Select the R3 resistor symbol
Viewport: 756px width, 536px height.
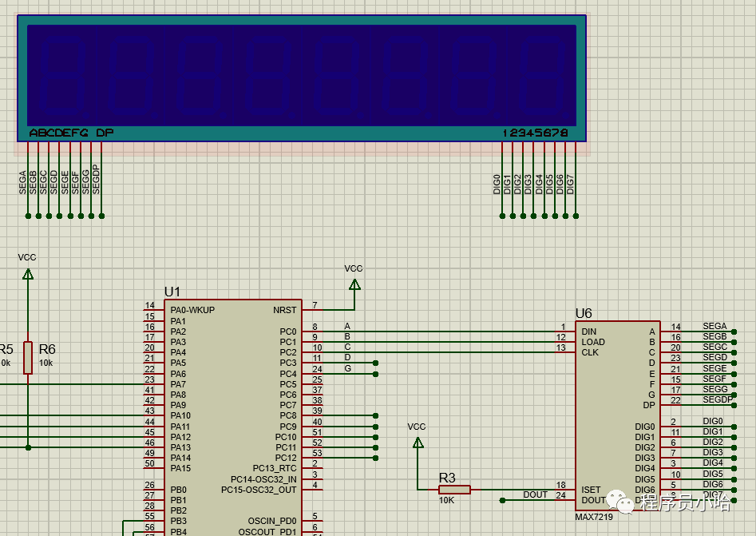(454, 490)
